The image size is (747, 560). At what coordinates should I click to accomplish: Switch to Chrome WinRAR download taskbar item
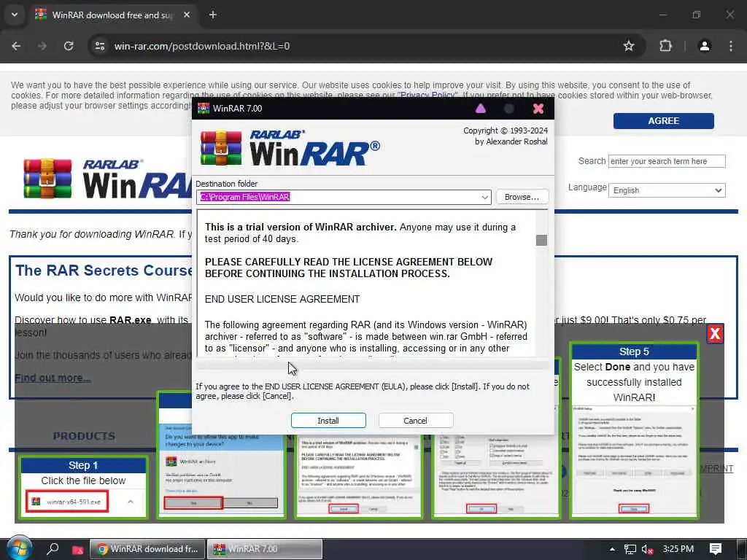(147, 549)
